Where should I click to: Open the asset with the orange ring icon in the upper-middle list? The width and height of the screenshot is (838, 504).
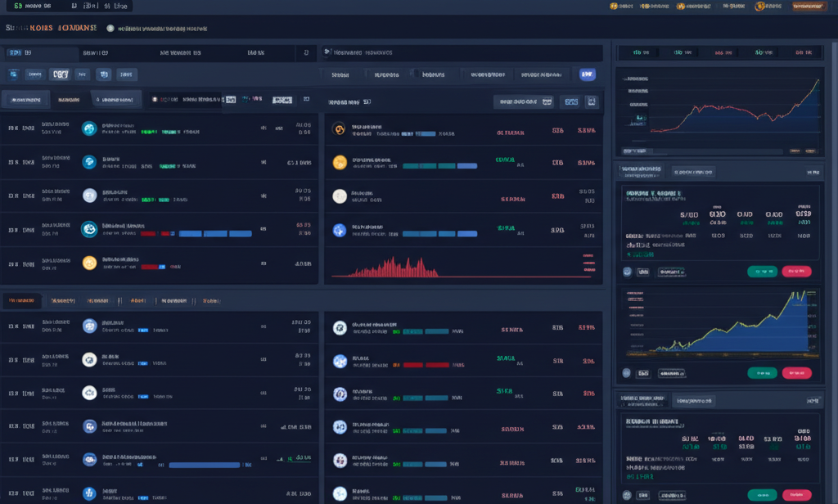point(340,129)
